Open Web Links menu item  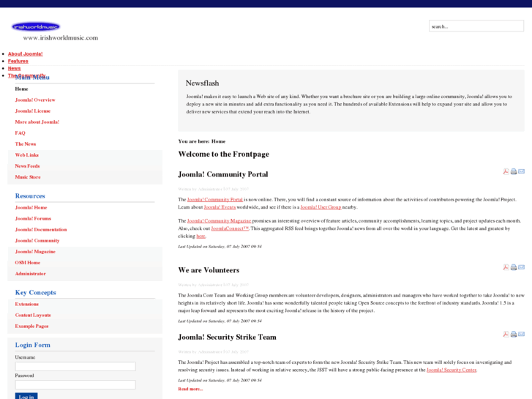(26, 155)
